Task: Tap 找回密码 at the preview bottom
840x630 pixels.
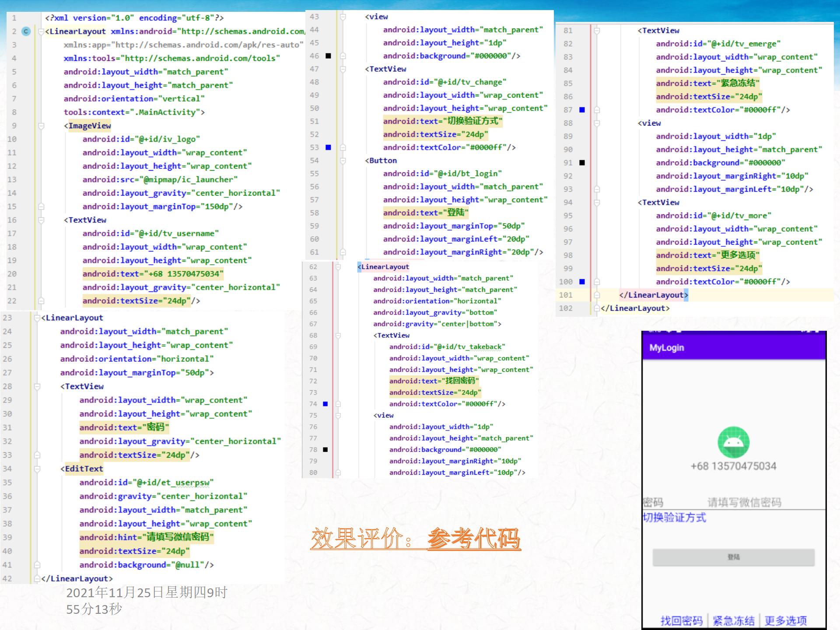Action: (x=681, y=620)
